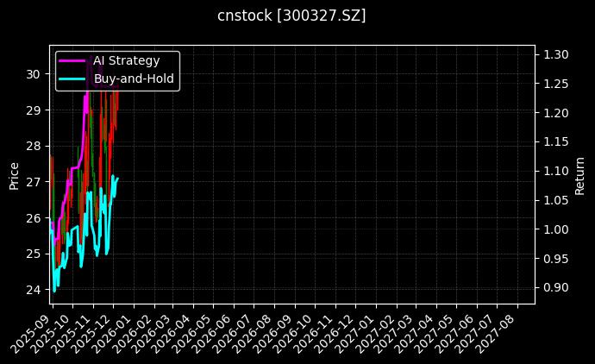Click price tick label 30

point(33,74)
